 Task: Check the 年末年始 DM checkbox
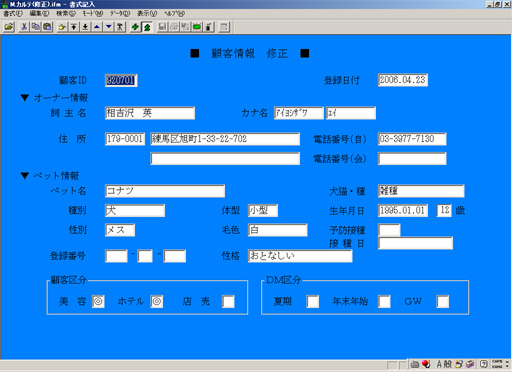coord(384,301)
